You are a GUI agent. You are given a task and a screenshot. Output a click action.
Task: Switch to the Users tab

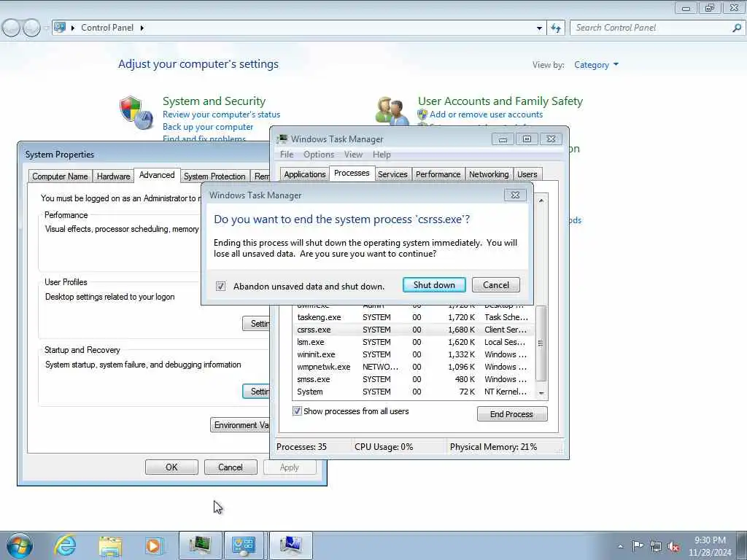(x=527, y=174)
